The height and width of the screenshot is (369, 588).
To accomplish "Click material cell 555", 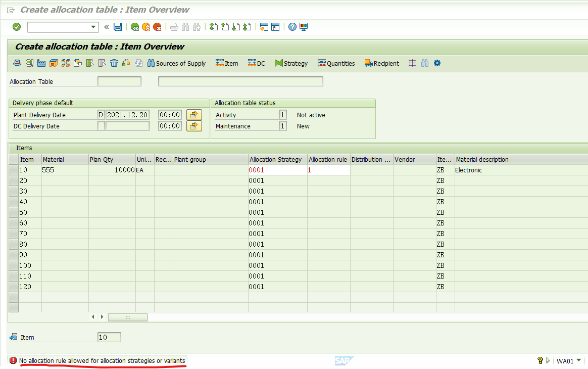I will [x=65, y=170].
